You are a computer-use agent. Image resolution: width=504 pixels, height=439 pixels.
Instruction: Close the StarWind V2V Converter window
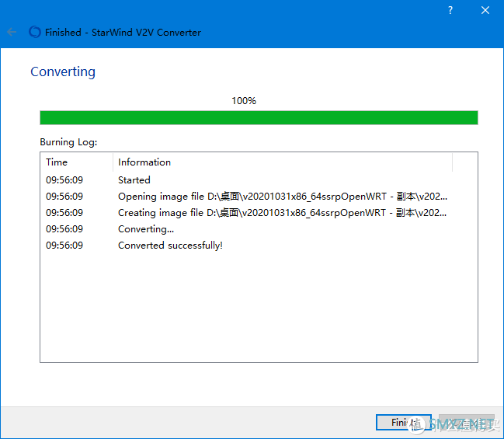[x=486, y=10]
